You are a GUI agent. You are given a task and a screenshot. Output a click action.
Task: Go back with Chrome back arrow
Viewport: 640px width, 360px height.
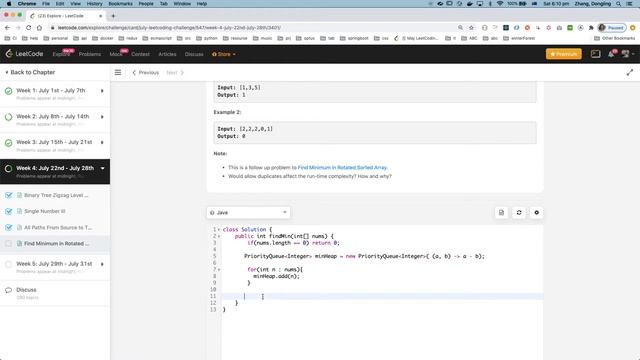pyautogui.click(x=7, y=28)
